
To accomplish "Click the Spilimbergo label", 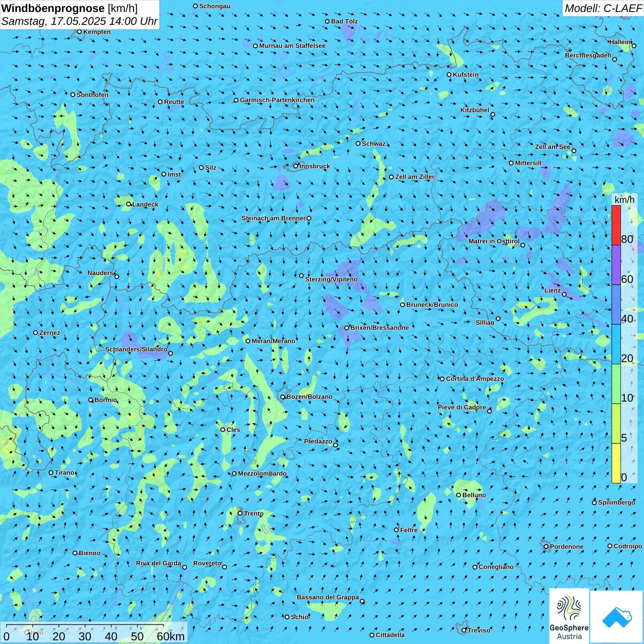I will 616,502.
